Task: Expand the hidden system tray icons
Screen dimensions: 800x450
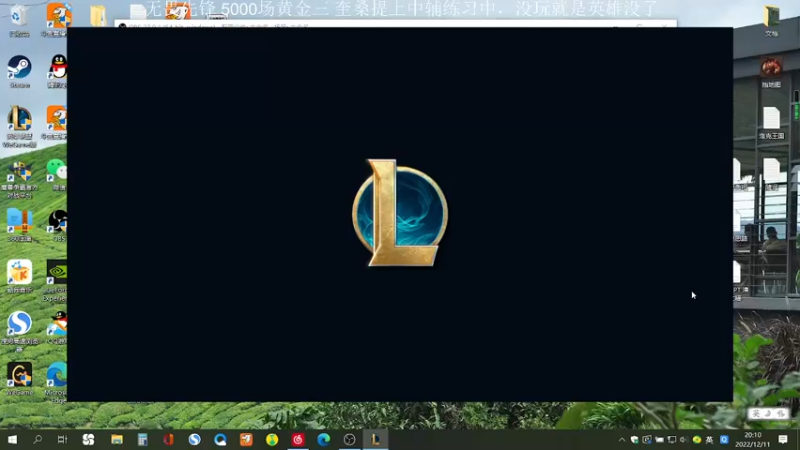Action: pyautogui.click(x=622, y=439)
